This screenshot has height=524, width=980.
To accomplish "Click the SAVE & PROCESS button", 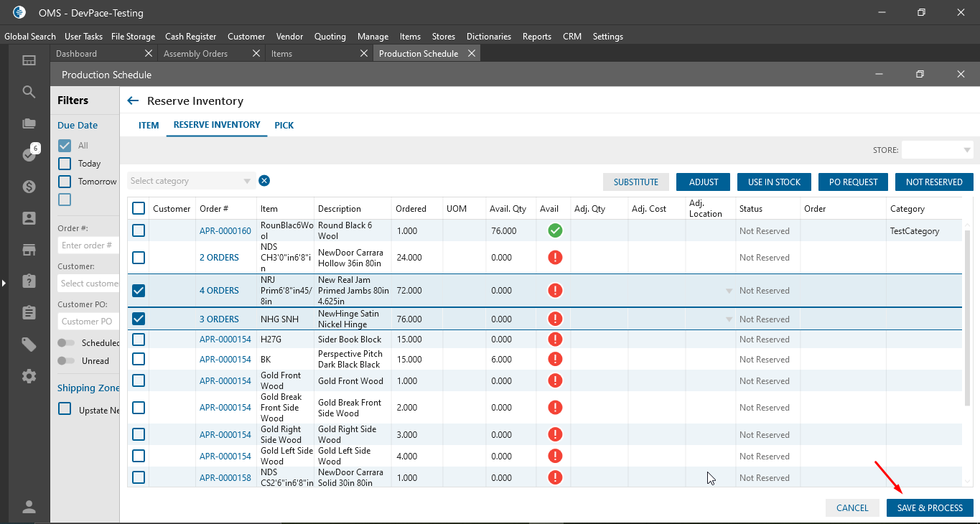I will coord(930,508).
